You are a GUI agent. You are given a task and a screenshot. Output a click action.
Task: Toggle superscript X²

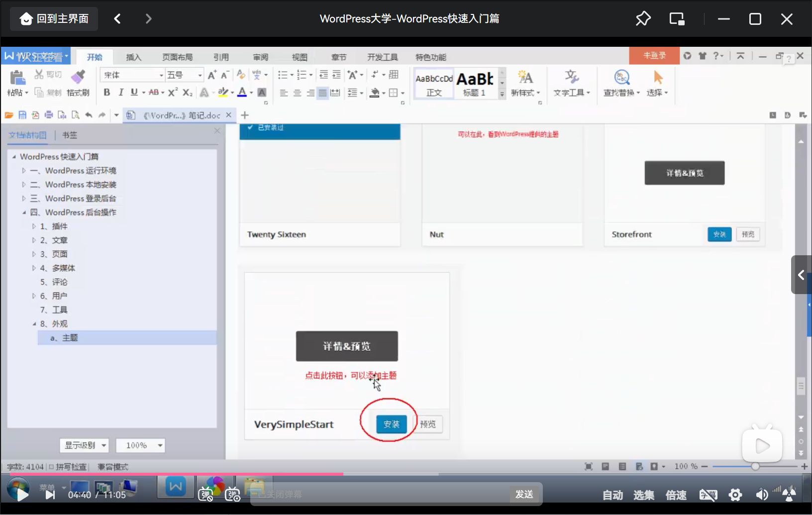173,92
